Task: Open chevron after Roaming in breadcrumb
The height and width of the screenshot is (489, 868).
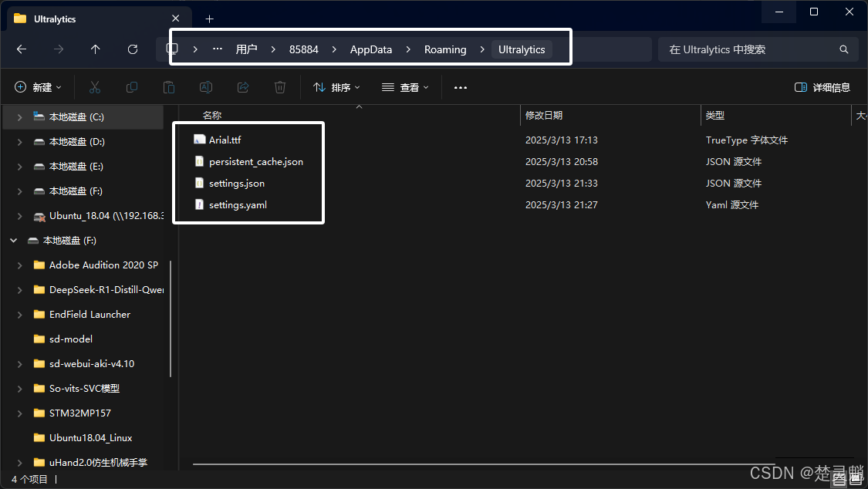Action: (482, 49)
